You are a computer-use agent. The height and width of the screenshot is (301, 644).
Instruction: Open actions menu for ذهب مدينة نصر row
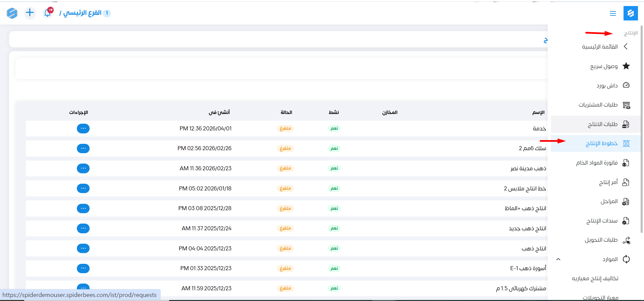pos(83,168)
